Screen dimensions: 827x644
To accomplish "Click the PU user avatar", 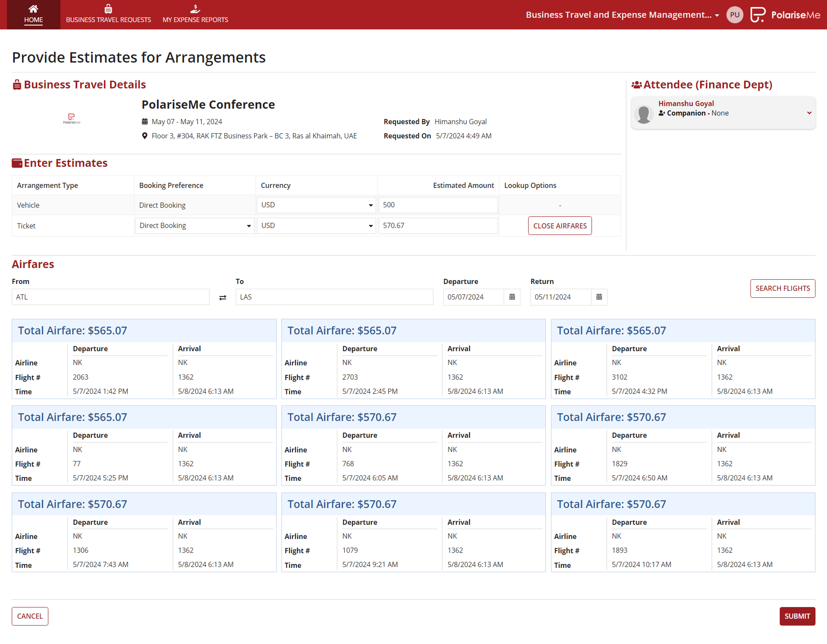I will [x=735, y=15].
